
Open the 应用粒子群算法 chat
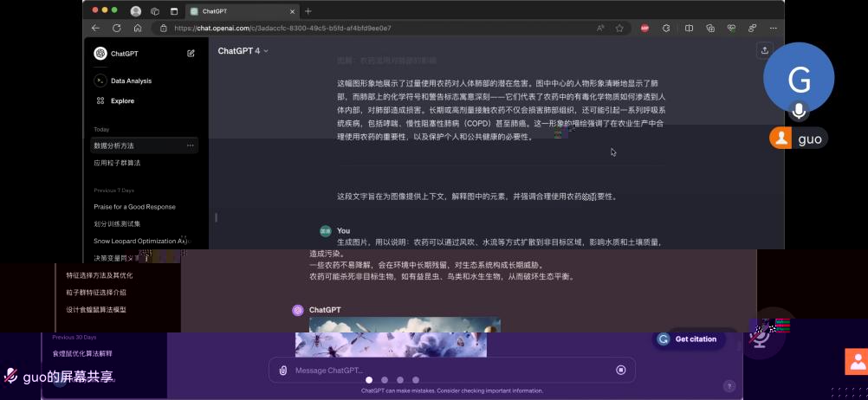tap(117, 163)
